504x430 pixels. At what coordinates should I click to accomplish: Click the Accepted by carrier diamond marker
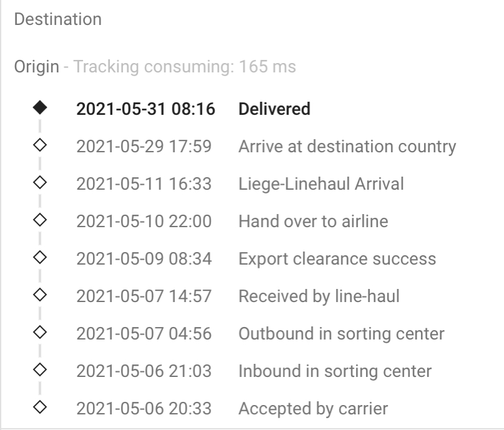click(x=40, y=408)
